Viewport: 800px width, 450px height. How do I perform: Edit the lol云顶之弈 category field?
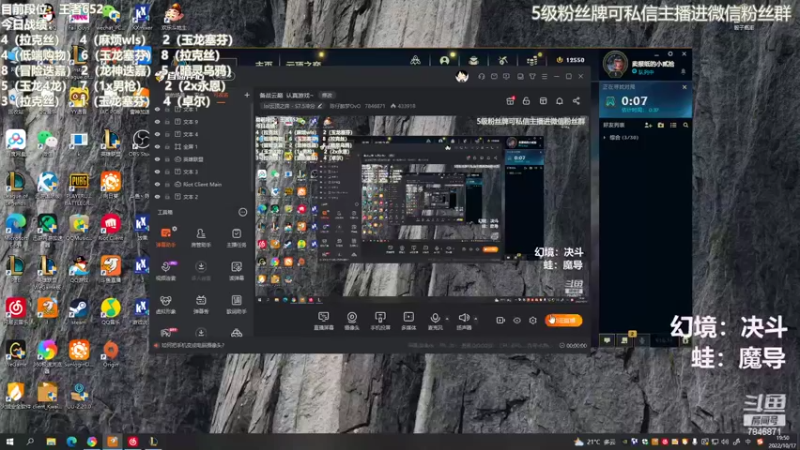pyautogui.click(x=292, y=106)
